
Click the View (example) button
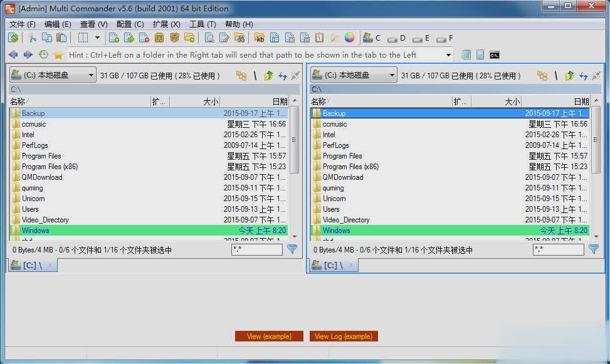(269, 336)
